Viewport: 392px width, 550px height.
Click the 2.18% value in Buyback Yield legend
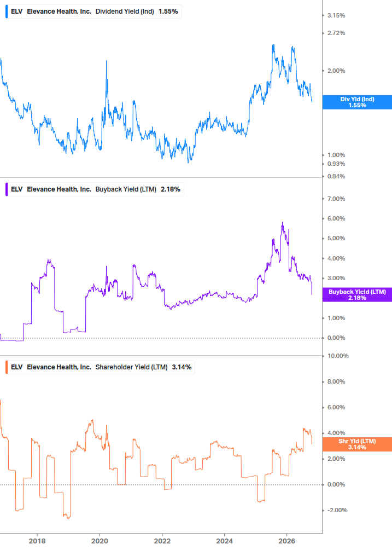[x=171, y=189]
